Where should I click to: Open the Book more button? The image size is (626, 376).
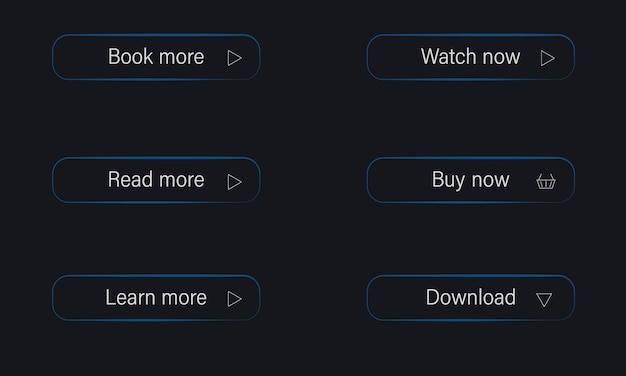tap(156, 57)
